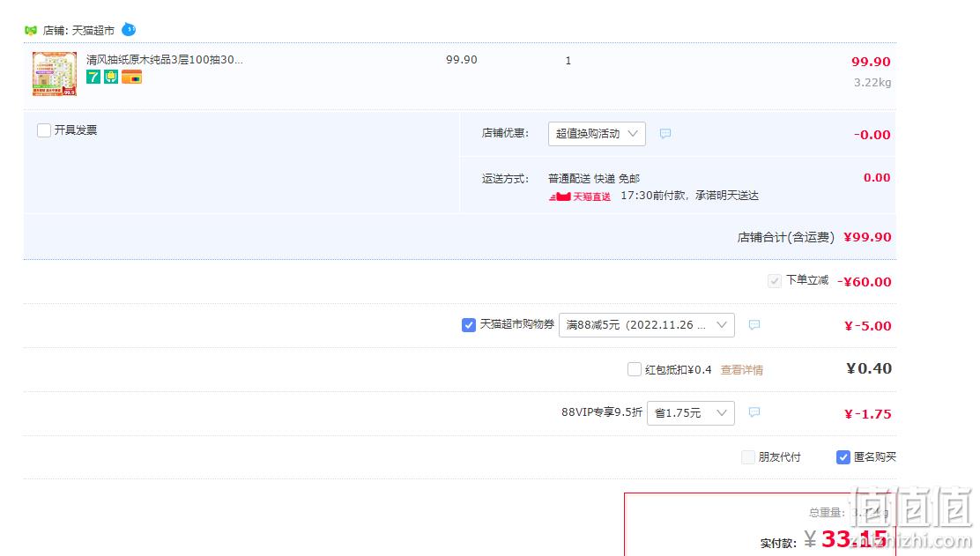
Task: Click the 天猫超市 store name
Action: [93, 31]
